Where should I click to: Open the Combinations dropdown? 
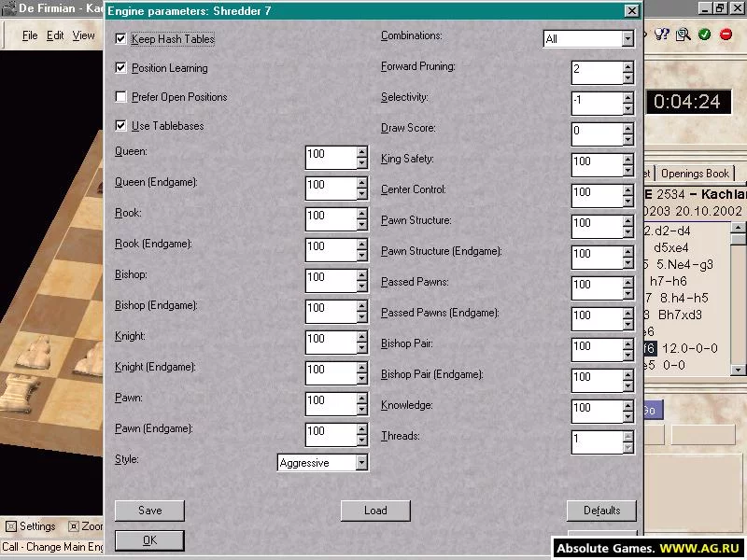[627, 38]
